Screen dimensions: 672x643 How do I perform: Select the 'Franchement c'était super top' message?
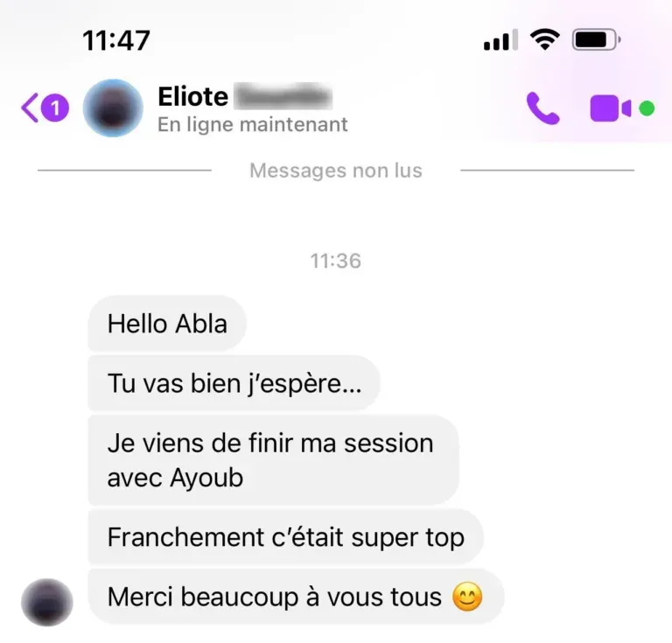tap(286, 537)
